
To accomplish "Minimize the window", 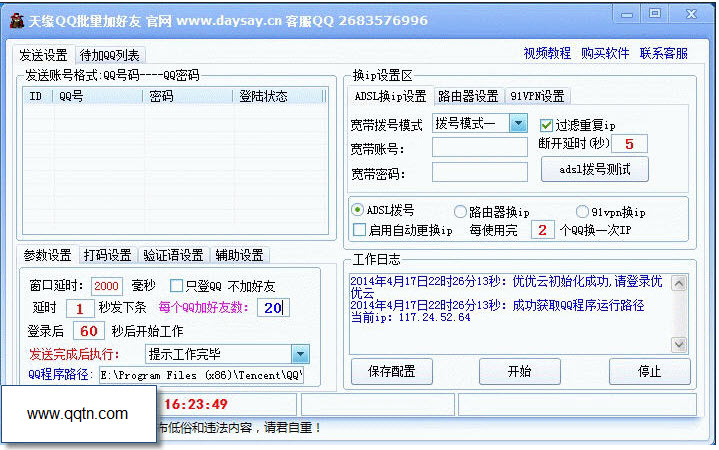I will [627, 14].
